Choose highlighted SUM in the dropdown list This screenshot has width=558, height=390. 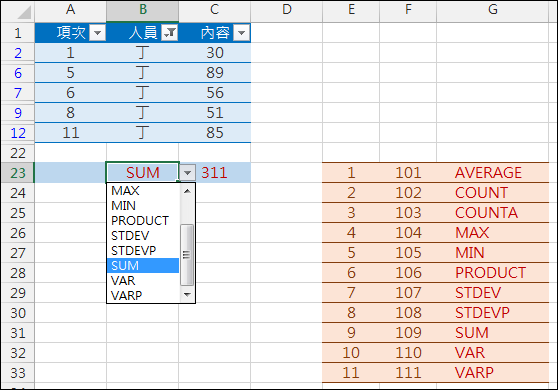click(x=143, y=265)
